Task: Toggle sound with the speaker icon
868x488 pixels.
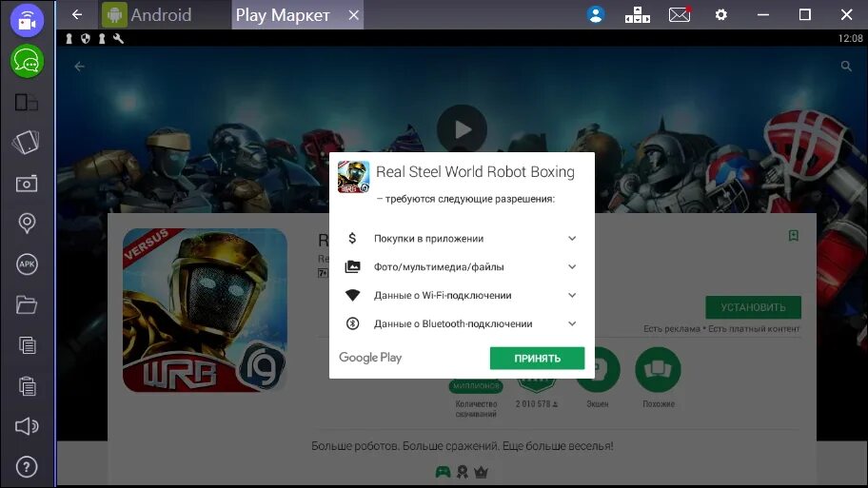Action: click(26, 426)
